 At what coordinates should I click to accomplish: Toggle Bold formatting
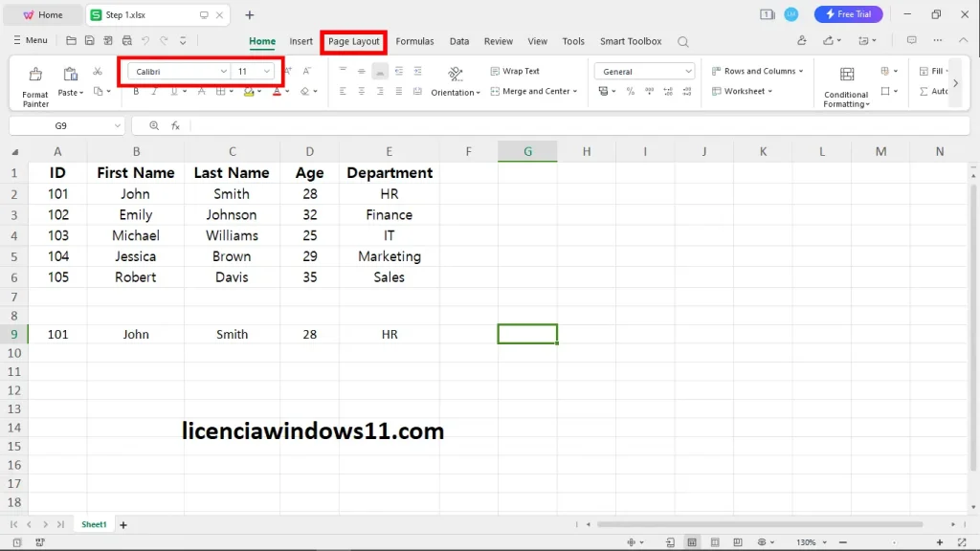[136, 91]
